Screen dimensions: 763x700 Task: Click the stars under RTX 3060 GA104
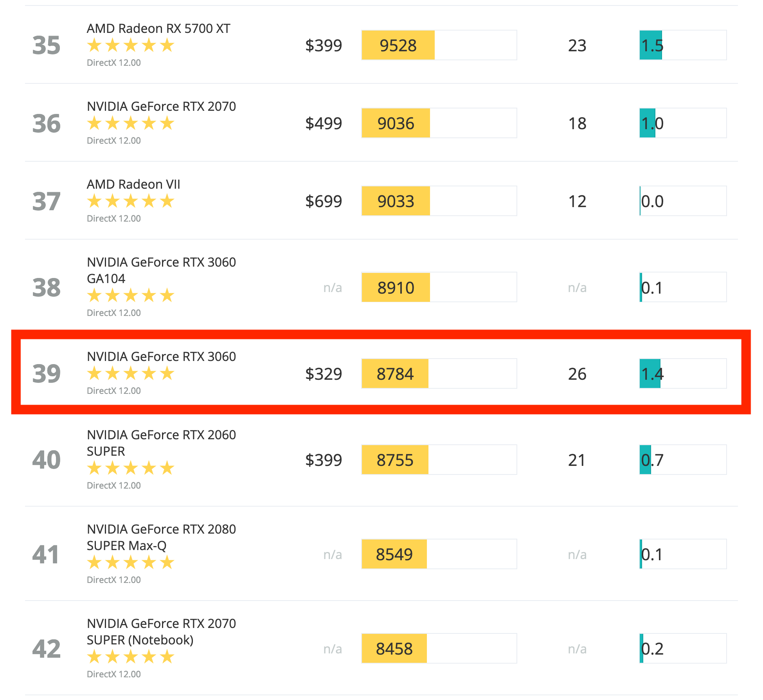131,295
